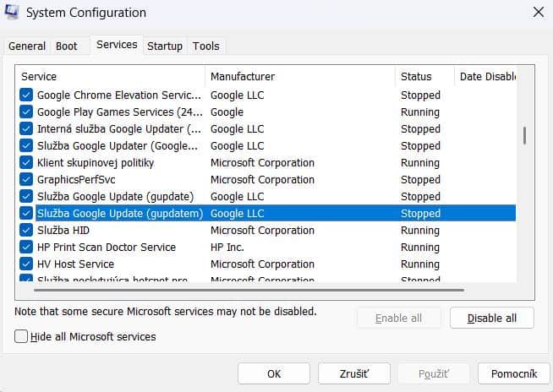Sort by Date Disabled column header
The height and width of the screenshot is (392, 553).
tap(487, 77)
